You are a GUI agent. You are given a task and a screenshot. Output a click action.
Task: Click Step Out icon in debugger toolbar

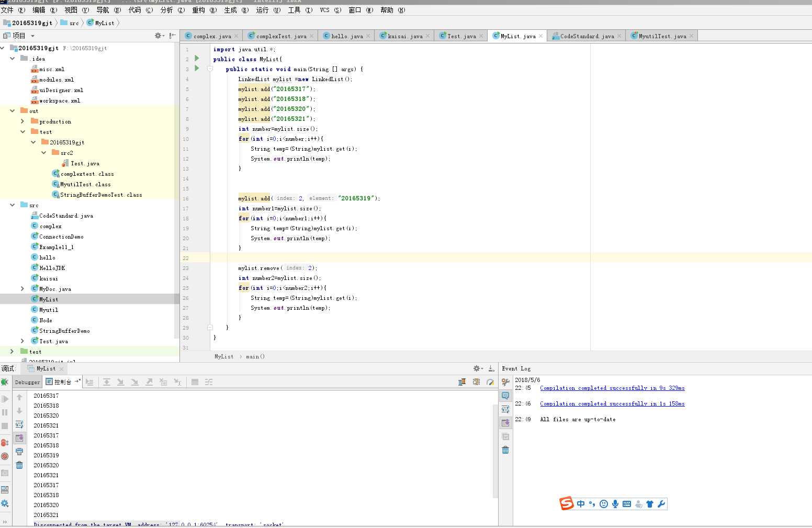coord(149,382)
